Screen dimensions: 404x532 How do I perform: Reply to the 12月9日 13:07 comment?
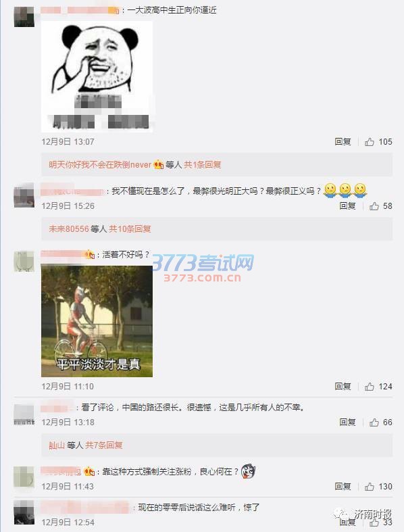(x=343, y=142)
